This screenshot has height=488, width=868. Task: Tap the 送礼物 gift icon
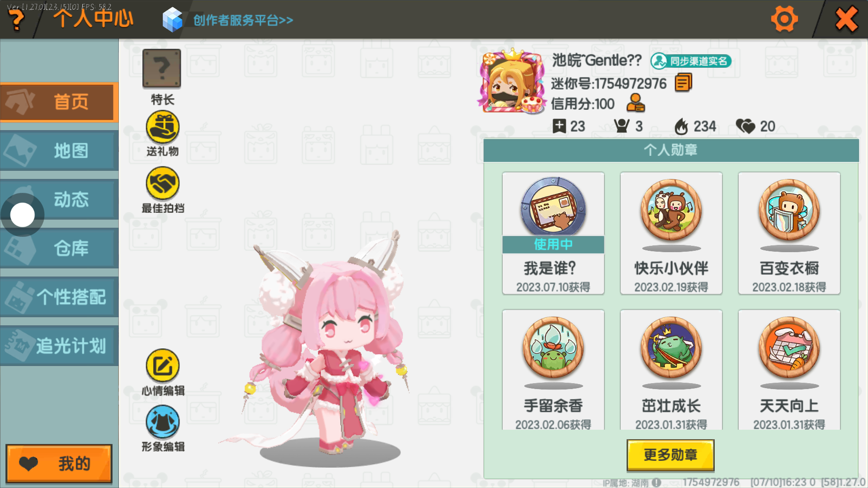coord(163,127)
